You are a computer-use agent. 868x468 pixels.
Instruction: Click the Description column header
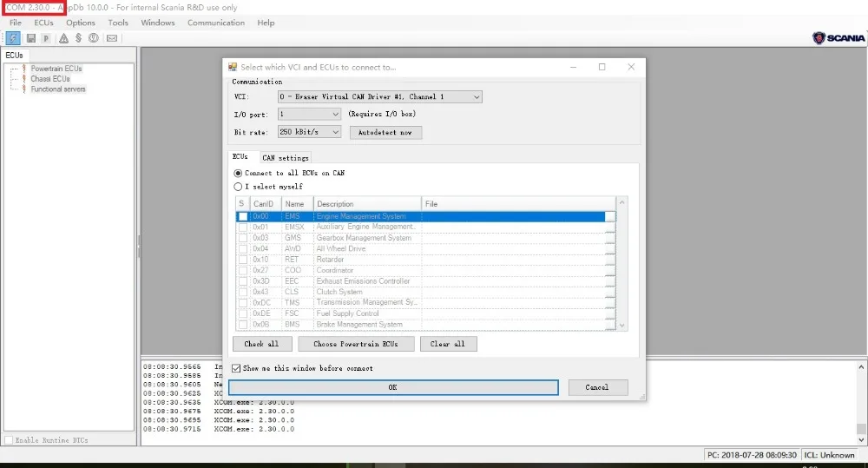tap(367, 204)
